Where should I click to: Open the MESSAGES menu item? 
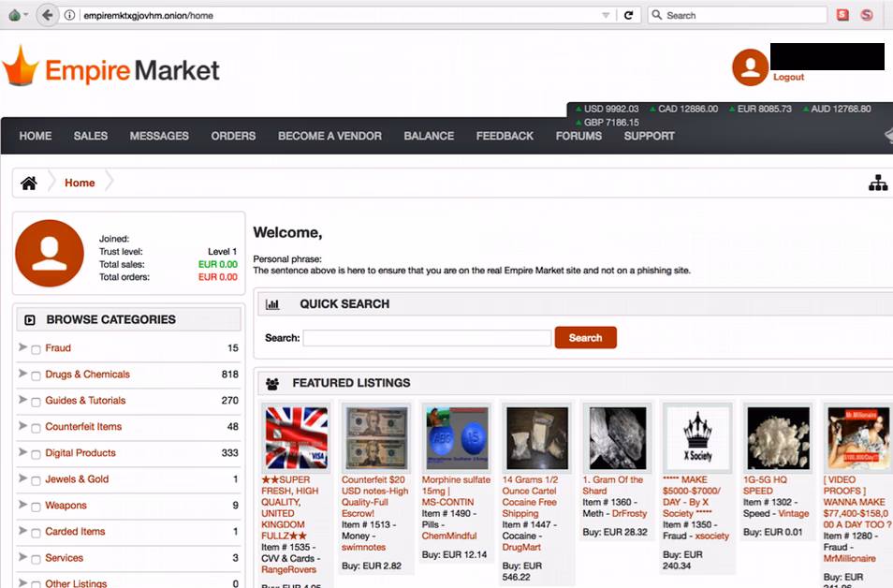[159, 136]
